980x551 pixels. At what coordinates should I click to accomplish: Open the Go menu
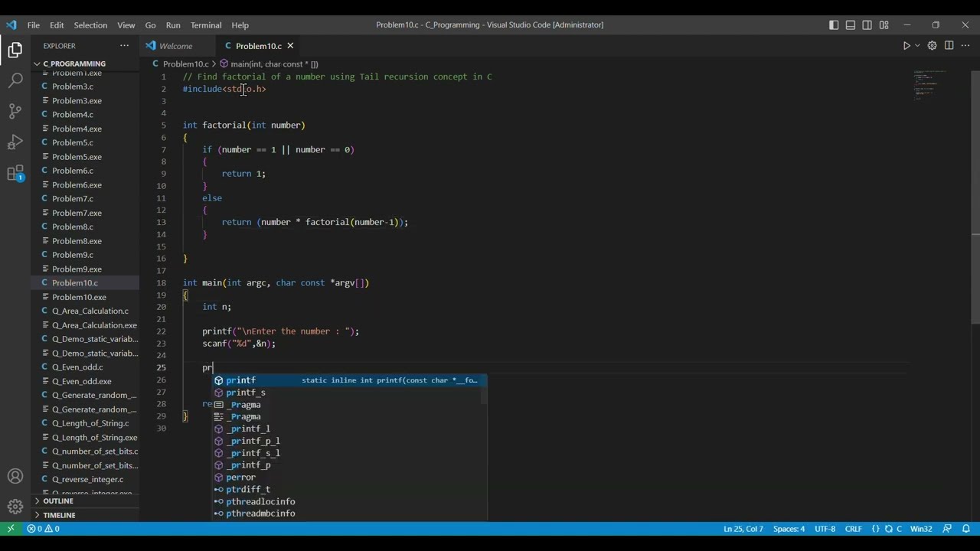click(150, 25)
